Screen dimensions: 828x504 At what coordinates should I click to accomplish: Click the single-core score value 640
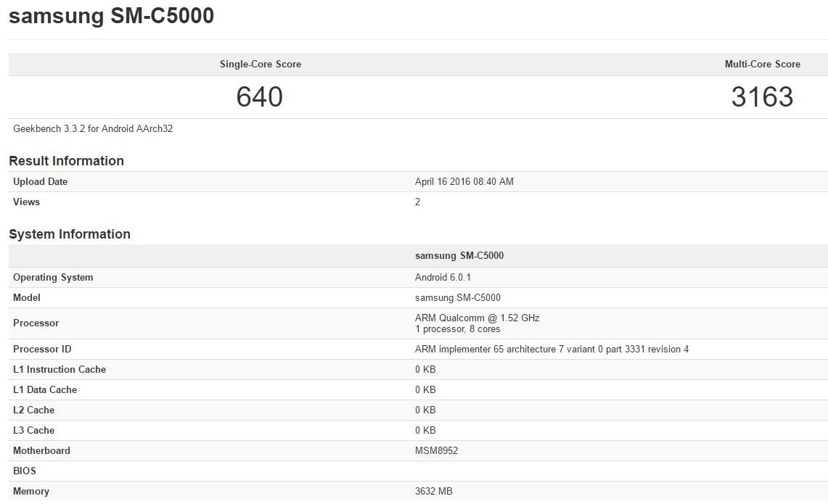pyautogui.click(x=260, y=96)
